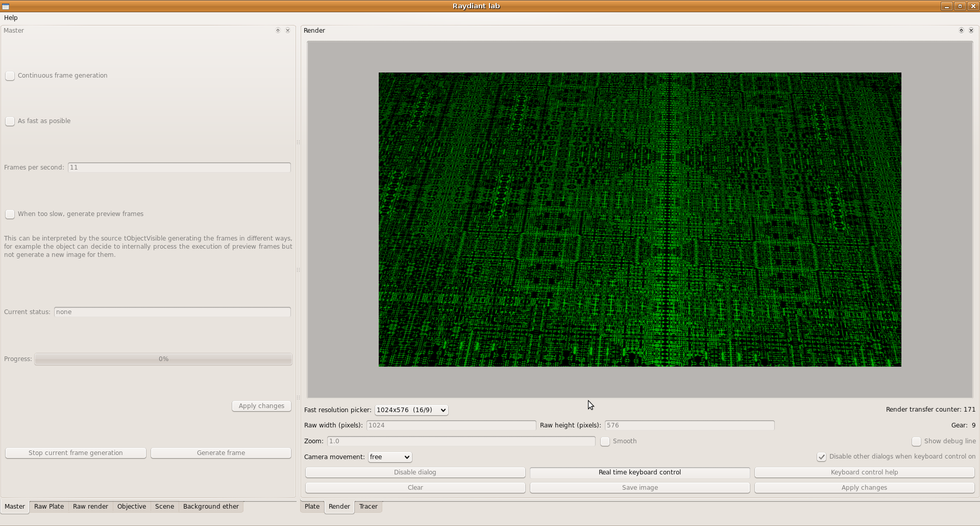Tick the 'As fast as posible' checkbox

coord(10,122)
